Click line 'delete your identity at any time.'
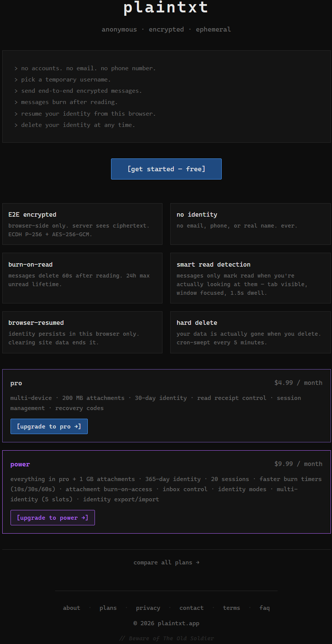This screenshot has height=644, width=332. [78, 125]
